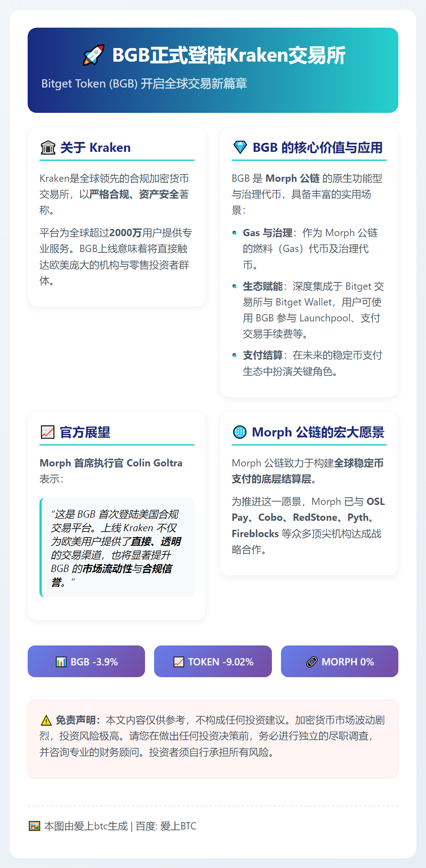Click the globe icon beside Morph 公链的宏大愿景
This screenshot has width=426, height=868.
pyautogui.click(x=239, y=432)
